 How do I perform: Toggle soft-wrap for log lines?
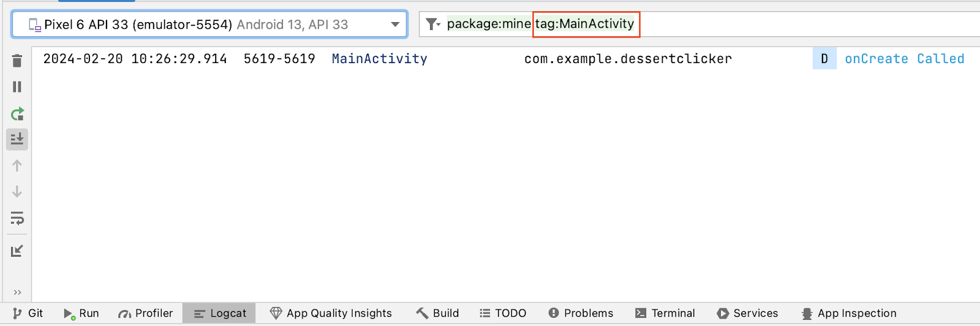click(17, 218)
